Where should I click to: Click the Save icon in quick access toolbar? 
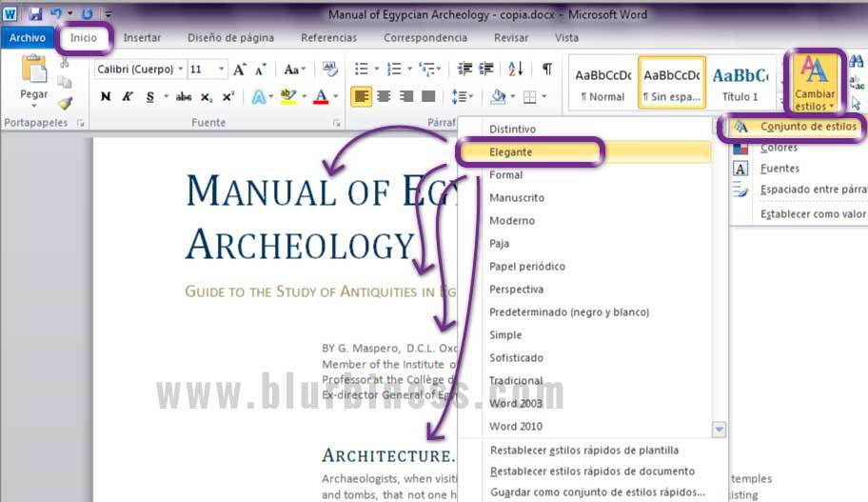(35, 14)
